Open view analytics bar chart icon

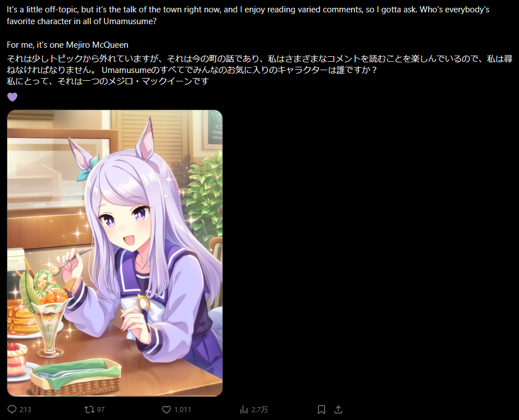point(244,410)
